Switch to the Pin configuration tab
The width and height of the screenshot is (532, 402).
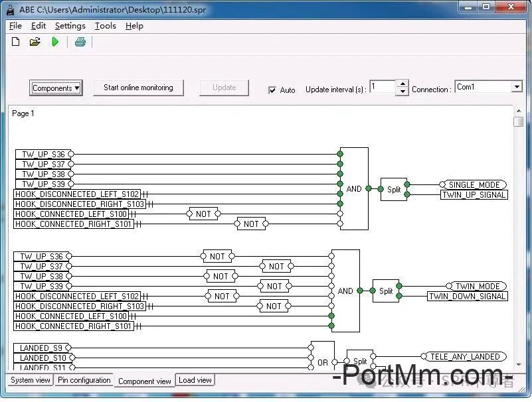coord(84,381)
